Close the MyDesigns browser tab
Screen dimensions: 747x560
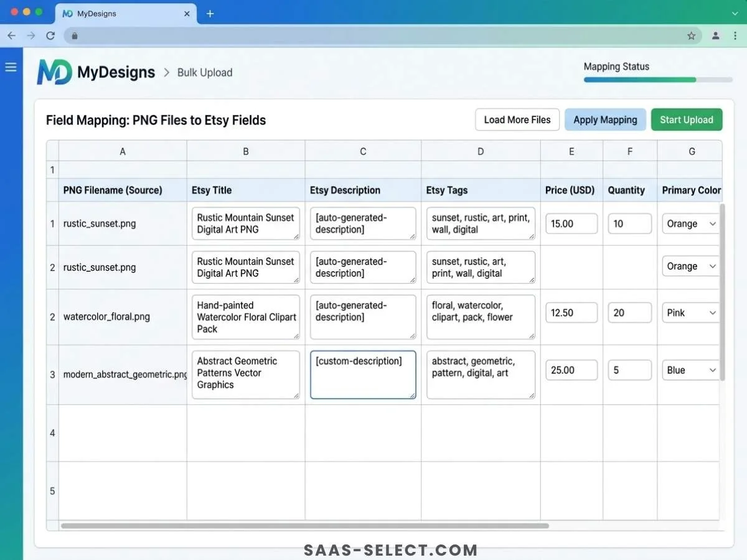187,14
